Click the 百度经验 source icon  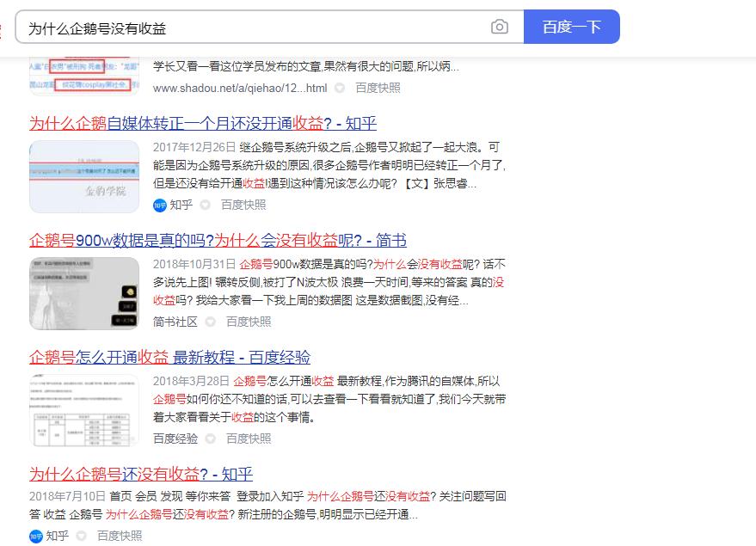[175, 439]
